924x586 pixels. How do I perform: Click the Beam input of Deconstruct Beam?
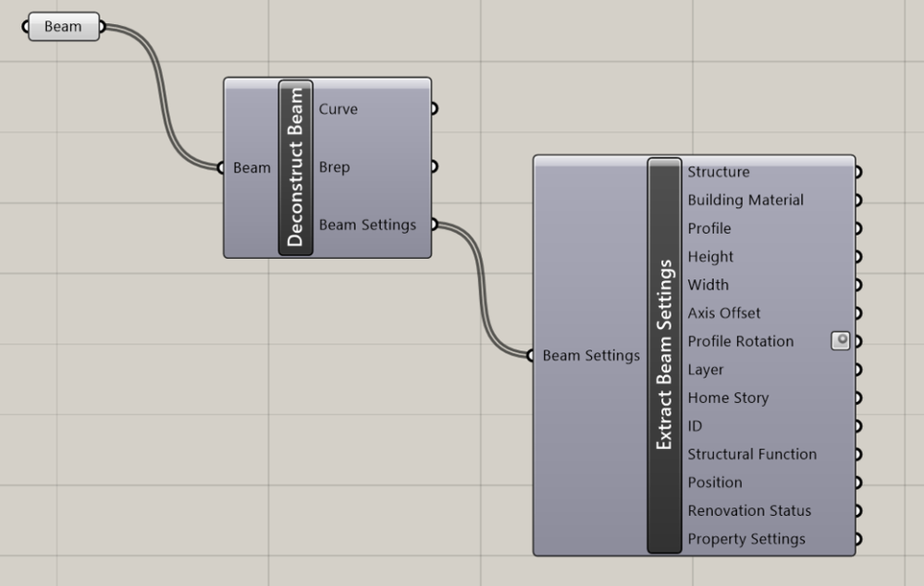click(252, 168)
